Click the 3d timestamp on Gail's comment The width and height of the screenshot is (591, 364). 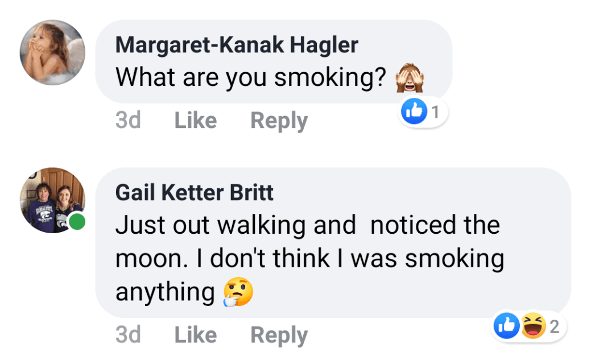coord(128,335)
